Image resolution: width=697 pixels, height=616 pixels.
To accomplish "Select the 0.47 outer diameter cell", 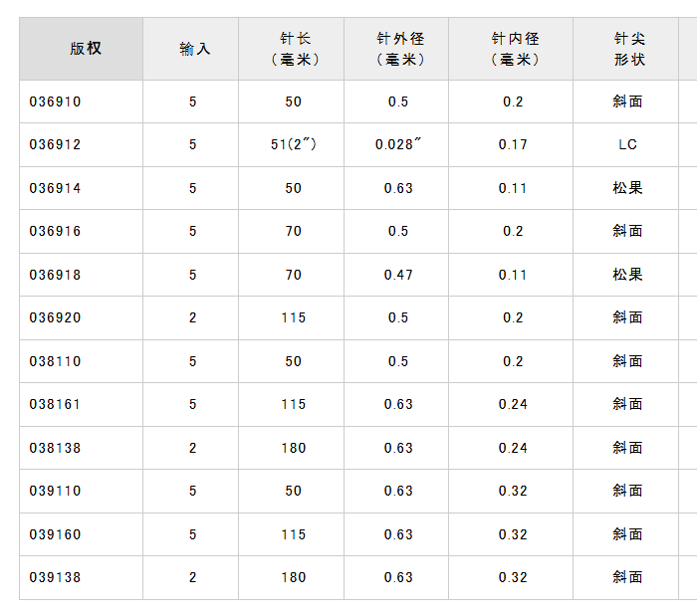I will [398, 275].
